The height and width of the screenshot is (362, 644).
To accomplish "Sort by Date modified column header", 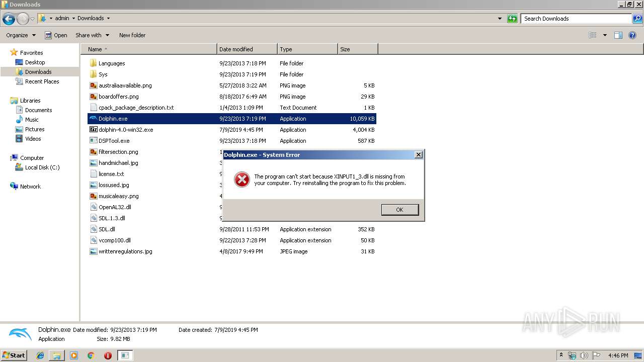I will 247,49.
